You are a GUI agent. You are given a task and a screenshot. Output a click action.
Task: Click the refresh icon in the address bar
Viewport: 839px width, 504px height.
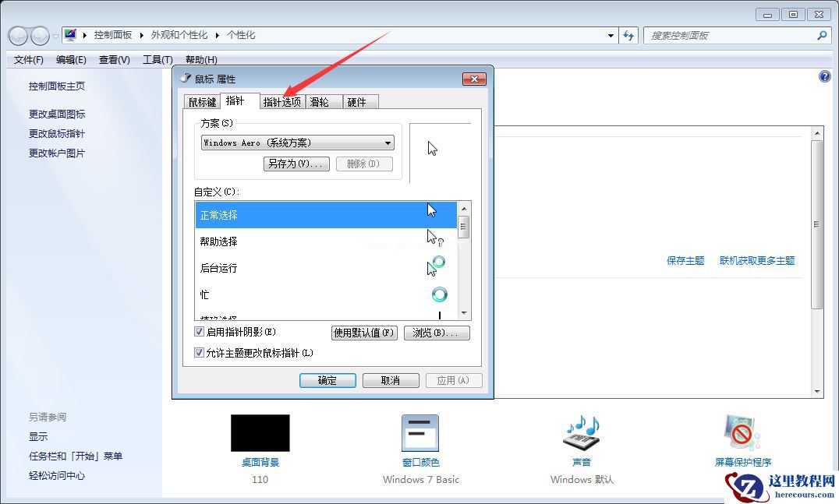tap(628, 35)
